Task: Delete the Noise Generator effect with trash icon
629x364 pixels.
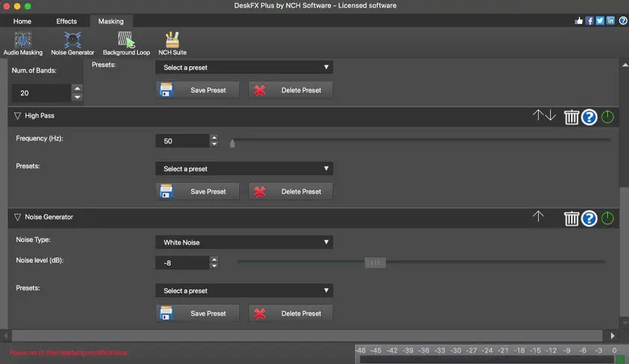Action: click(x=571, y=219)
